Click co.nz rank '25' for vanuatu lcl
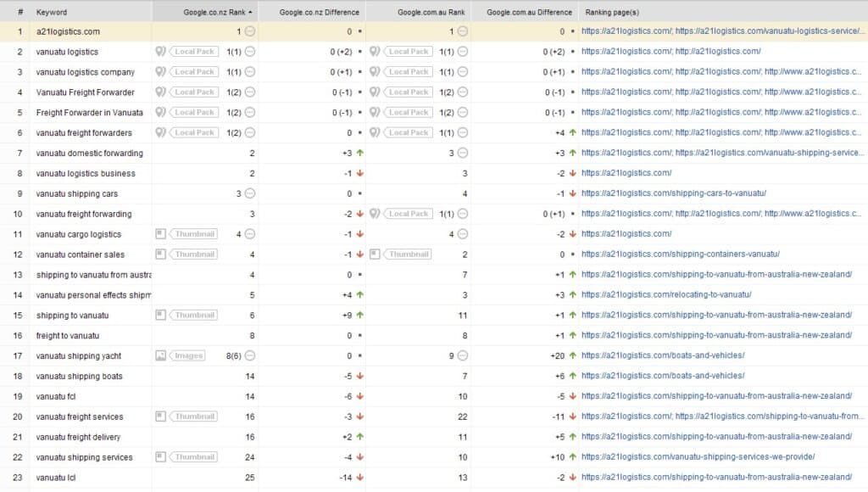This screenshot has height=492, width=868. click(250, 477)
